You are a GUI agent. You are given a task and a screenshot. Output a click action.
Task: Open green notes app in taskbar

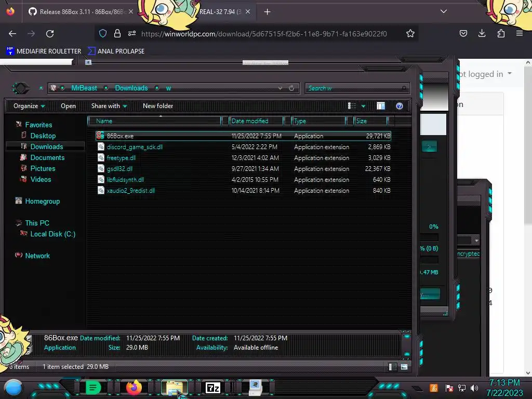click(x=93, y=388)
